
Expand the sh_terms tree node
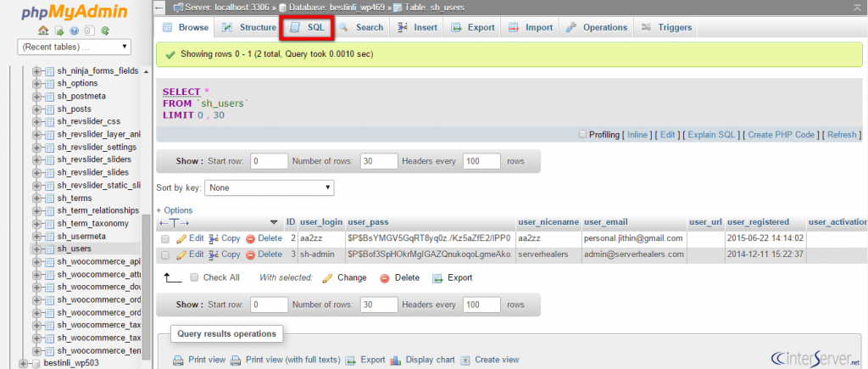point(37,198)
